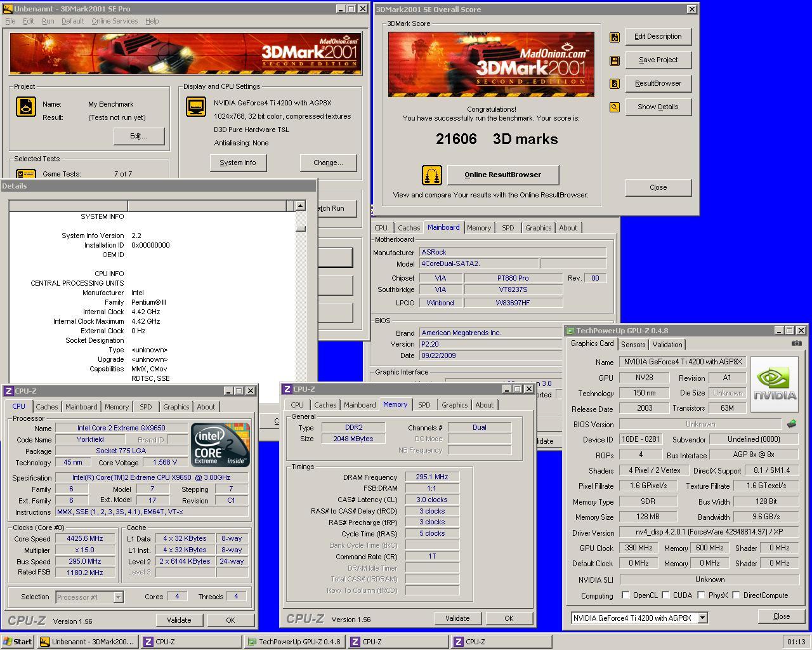This screenshot has height=650, width=812.
Task: Click the Close button in GPU-Z
Action: pos(782,616)
